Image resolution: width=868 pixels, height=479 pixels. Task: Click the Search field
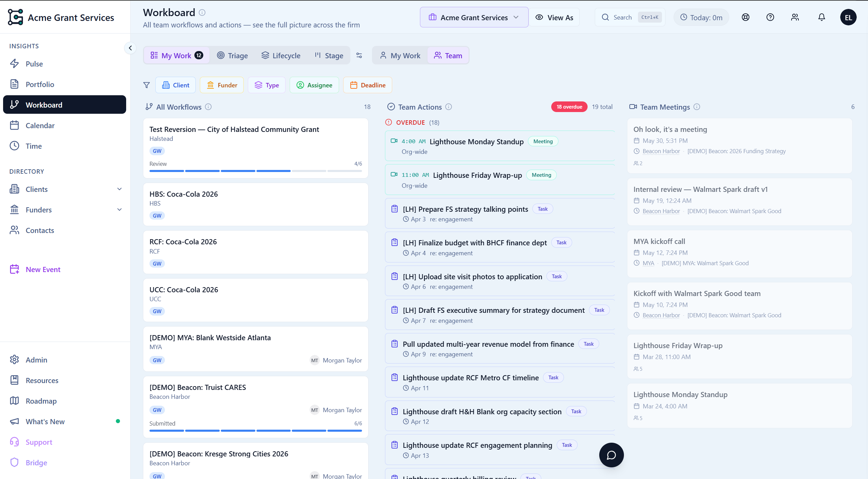[x=630, y=17]
